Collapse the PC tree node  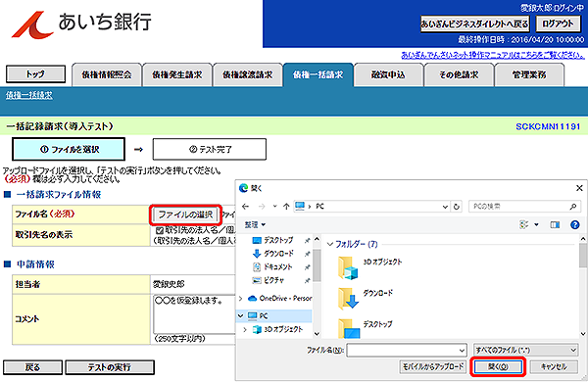point(241,316)
